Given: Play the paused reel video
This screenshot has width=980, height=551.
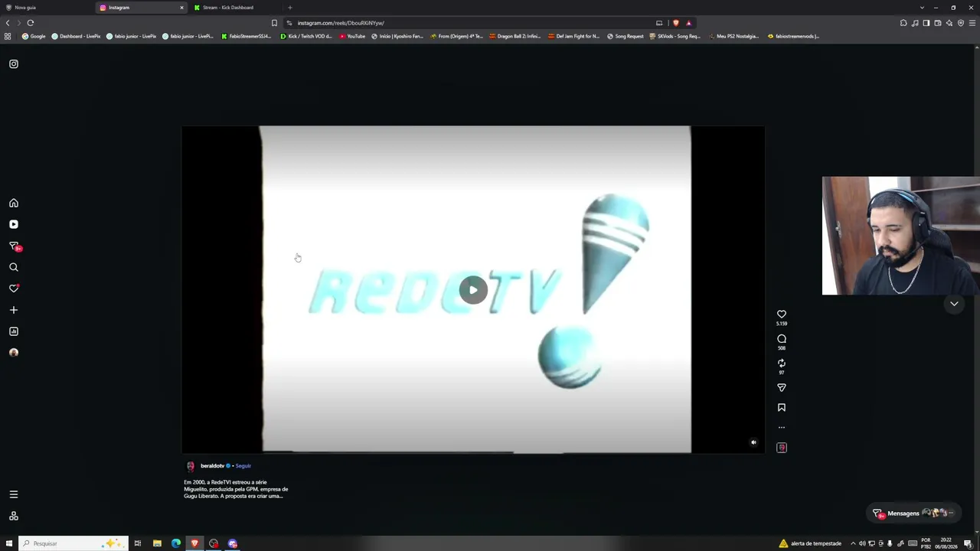Looking at the screenshot, I should [x=473, y=289].
